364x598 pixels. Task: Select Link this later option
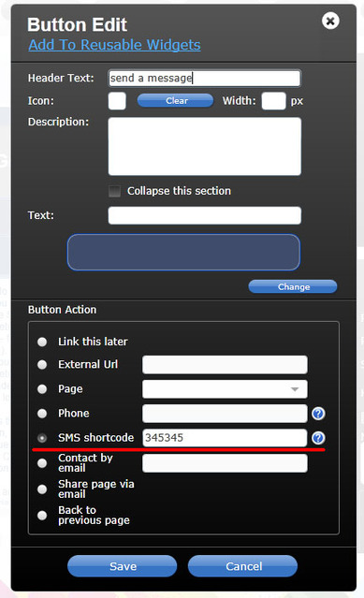coord(42,342)
